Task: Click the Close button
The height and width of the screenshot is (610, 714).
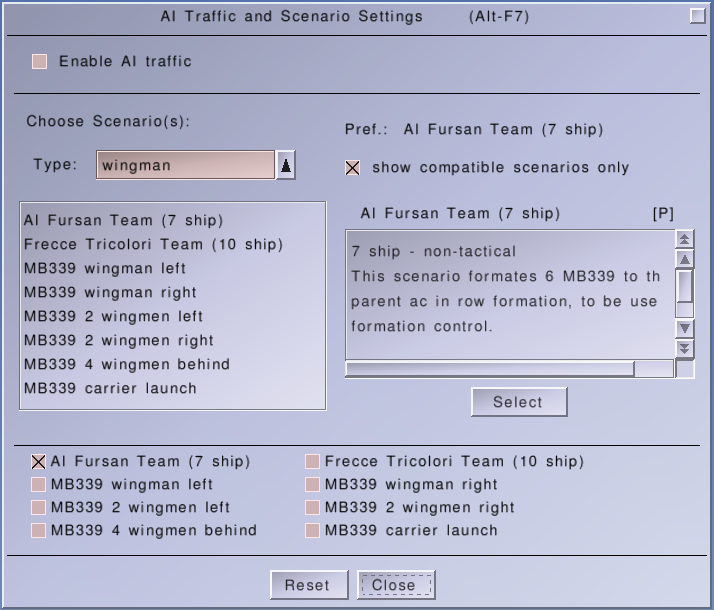Action: [x=396, y=585]
